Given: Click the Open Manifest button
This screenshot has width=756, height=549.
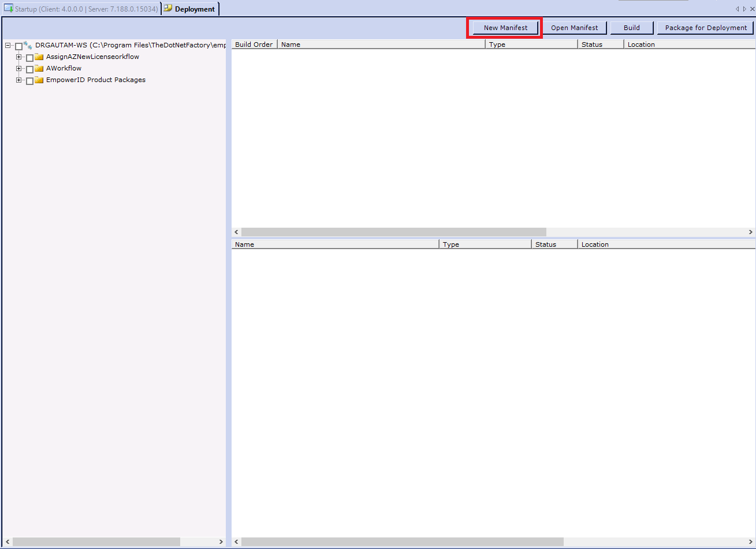Looking at the screenshot, I should 574,28.
